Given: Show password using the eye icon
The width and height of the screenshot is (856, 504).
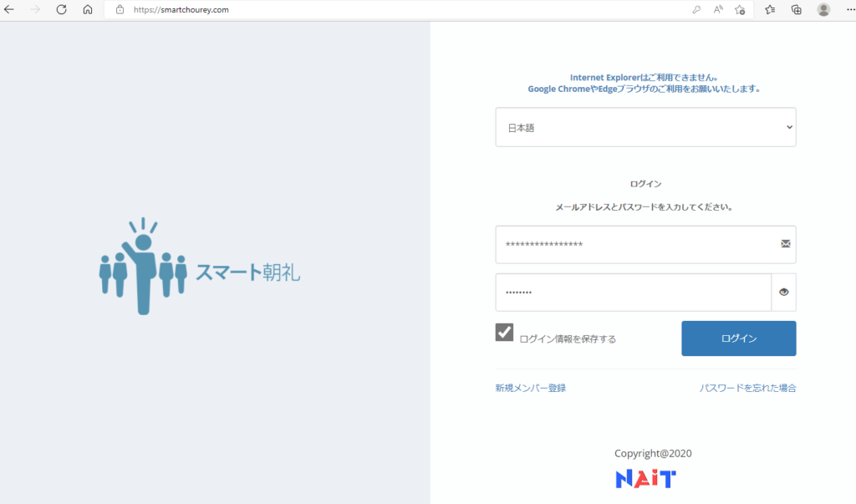Looking at the screenshot, I should click(784, 293).
